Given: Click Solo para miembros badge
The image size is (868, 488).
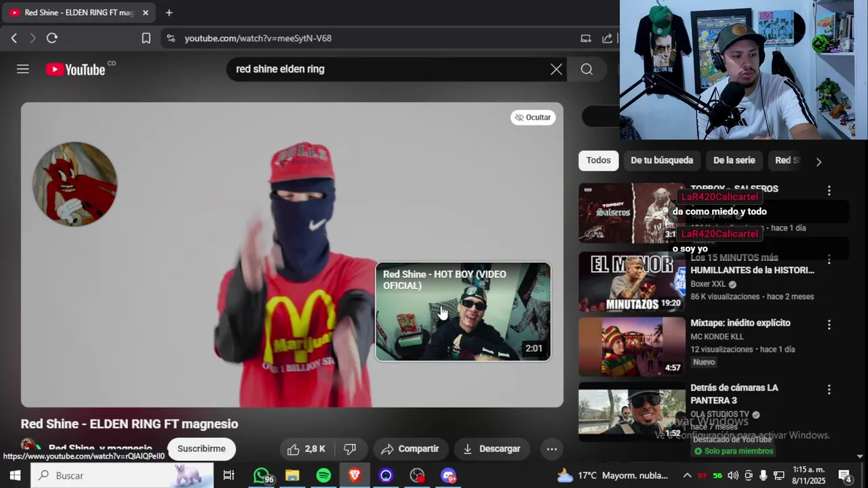Looking at the screenshot, I should 733,451.
